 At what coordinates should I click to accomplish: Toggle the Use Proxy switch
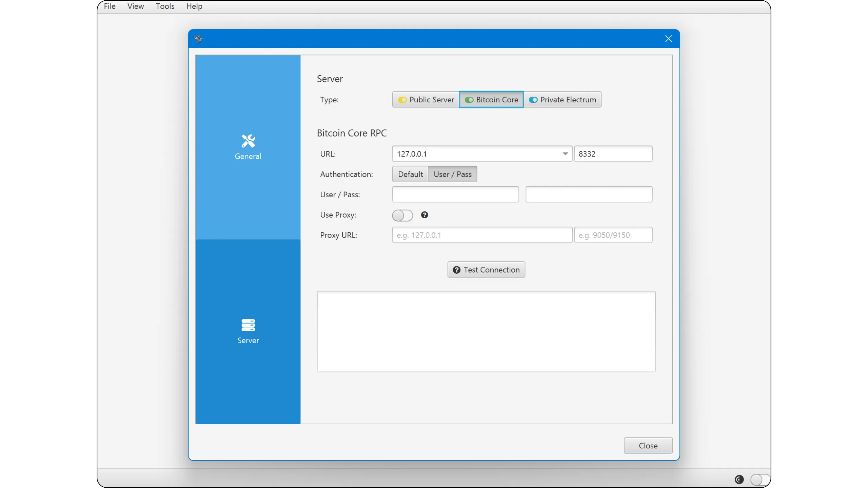[x=402, y=215]
